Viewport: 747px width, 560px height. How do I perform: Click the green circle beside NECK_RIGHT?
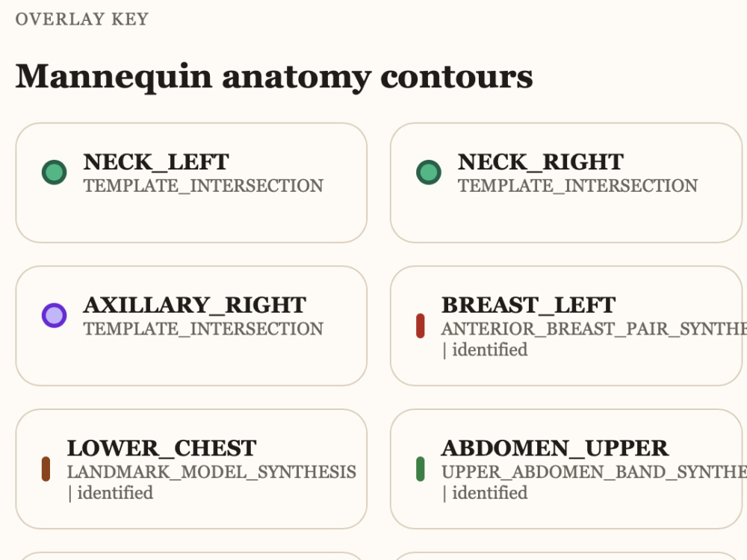click(429, 172)
